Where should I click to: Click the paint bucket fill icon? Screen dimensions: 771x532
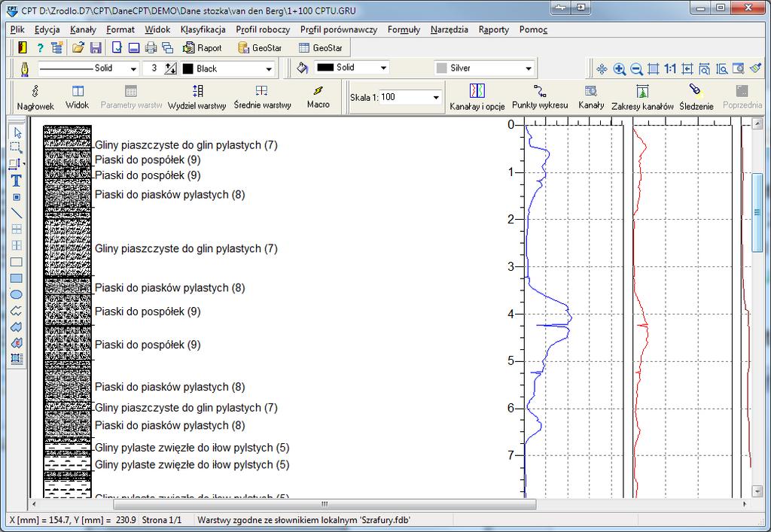tap(303, 68)
